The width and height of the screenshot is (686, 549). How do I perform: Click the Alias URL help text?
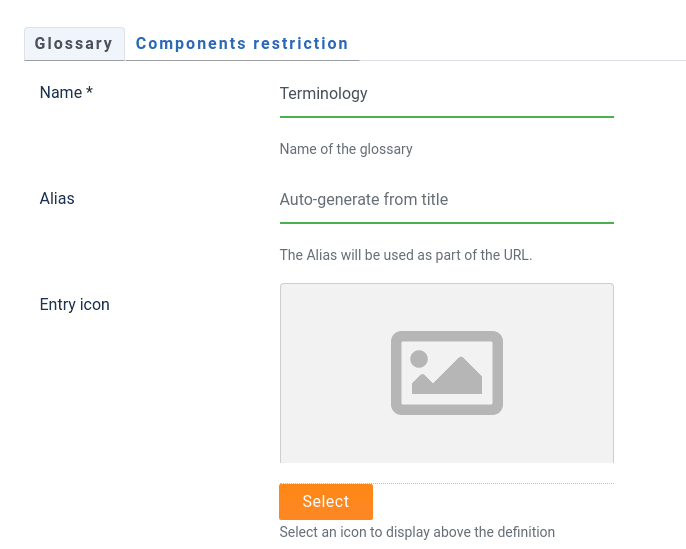coord(406,255)
